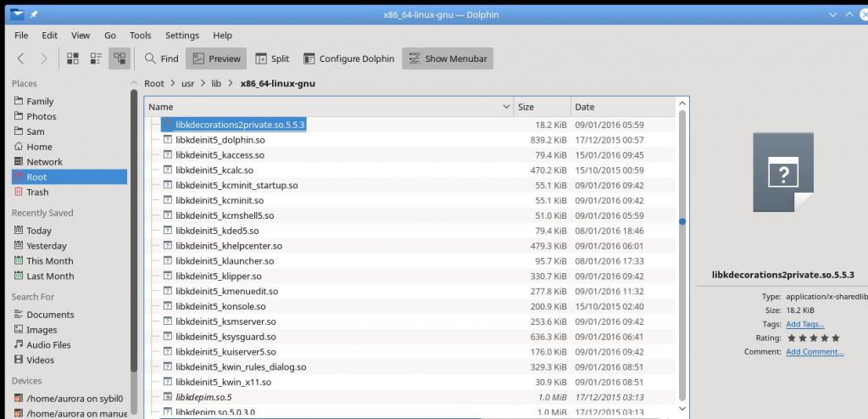
Task: Select libkdeinit5_konsole.so in the file list
Action: point(220,306)
